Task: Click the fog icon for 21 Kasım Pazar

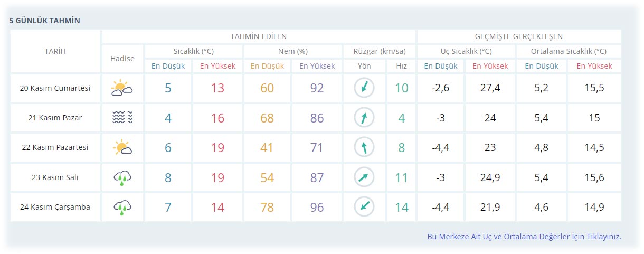Action: (x=122, y=118)
